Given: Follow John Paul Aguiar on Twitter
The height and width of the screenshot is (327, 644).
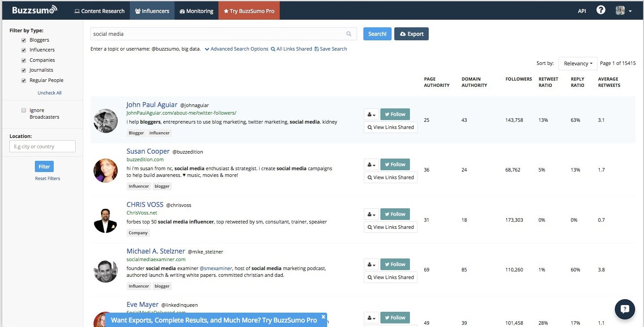Looking at the screenshot, I should (x=395, y=114).
